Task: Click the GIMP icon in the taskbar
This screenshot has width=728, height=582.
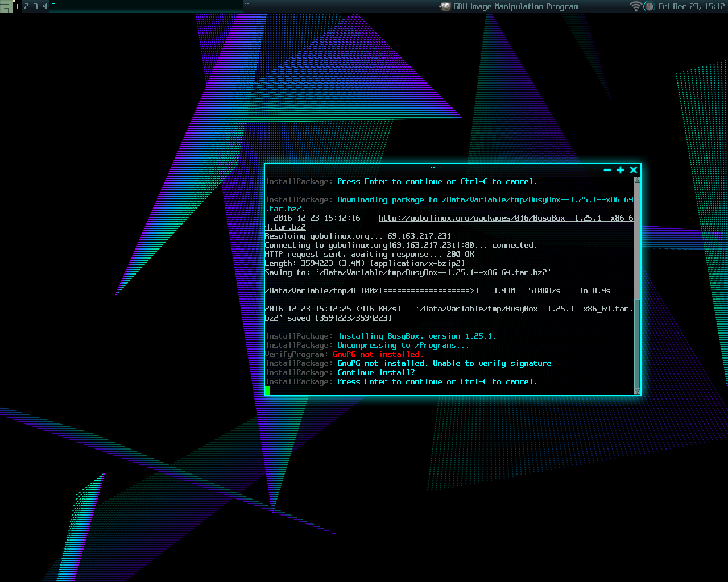Action: coord(445,6)
